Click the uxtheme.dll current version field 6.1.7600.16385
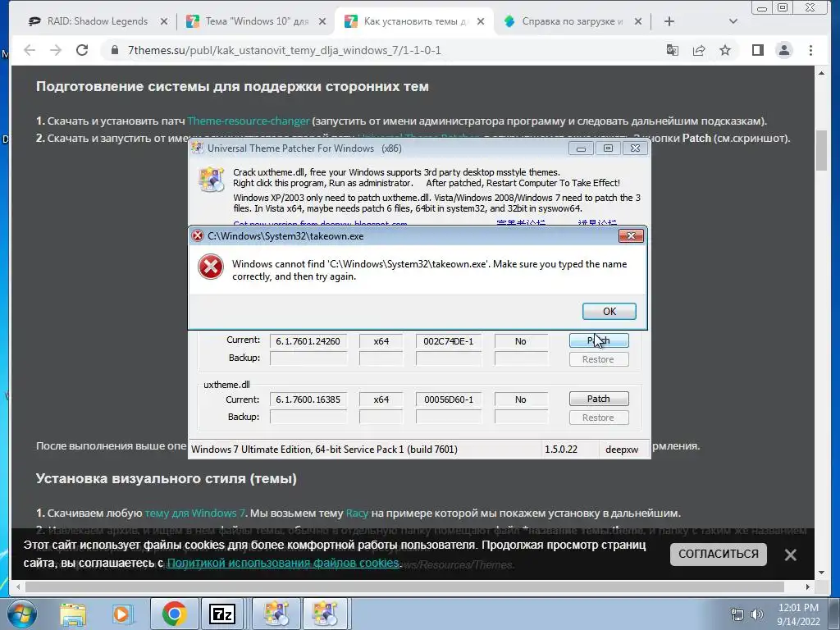This screenshot has height=630, width=840. click(x=308, y=399)
